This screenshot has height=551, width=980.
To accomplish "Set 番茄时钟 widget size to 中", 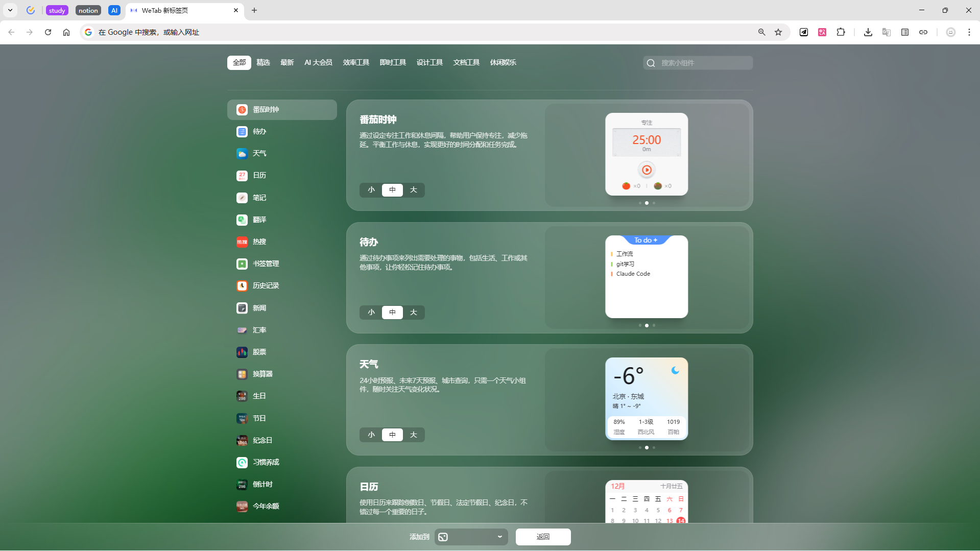I will tap(392, 190).
